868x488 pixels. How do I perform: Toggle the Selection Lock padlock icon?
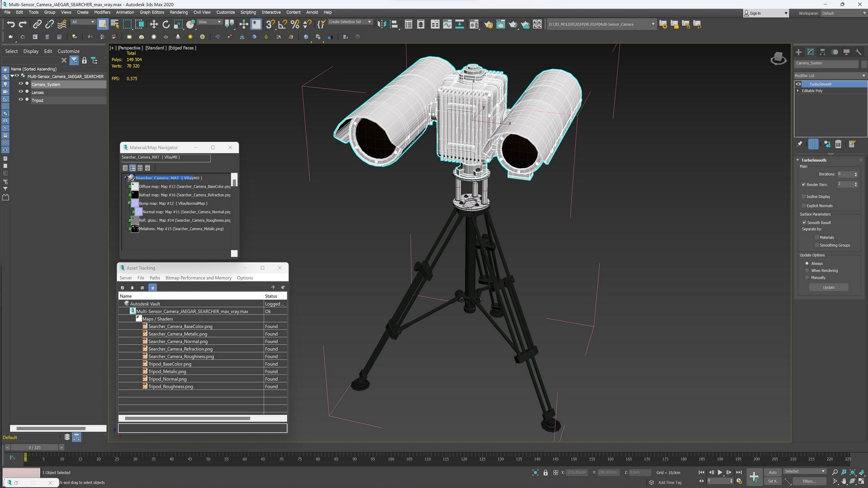tap(545, 473)
